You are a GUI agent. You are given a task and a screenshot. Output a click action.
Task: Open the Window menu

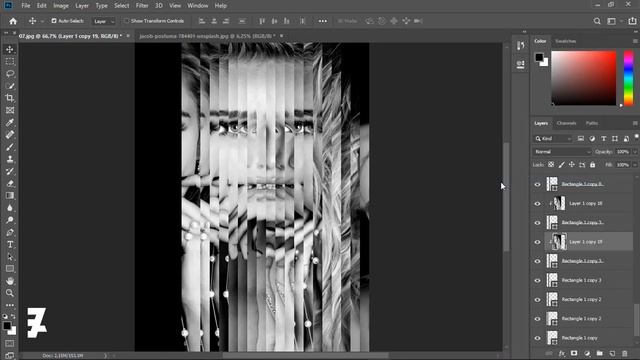pyautogui.click(x=198, y=6)
